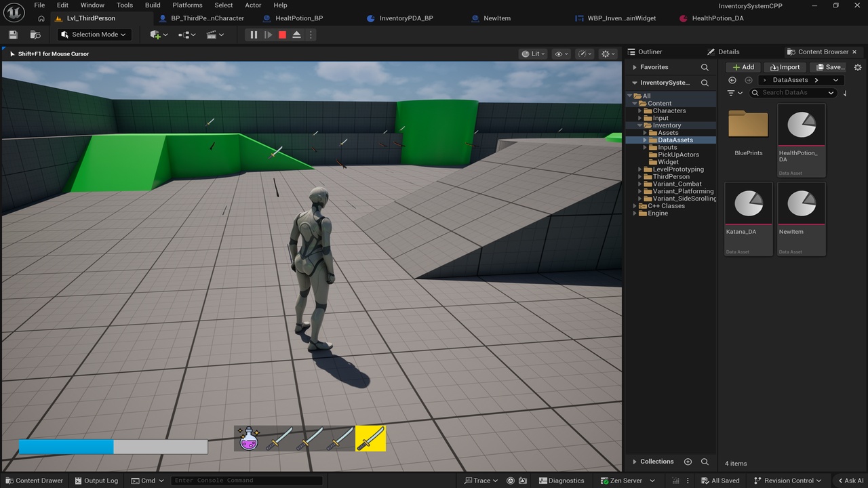Select the health potion inventory slot
868x488 pixels.
(x=249, y=439)
